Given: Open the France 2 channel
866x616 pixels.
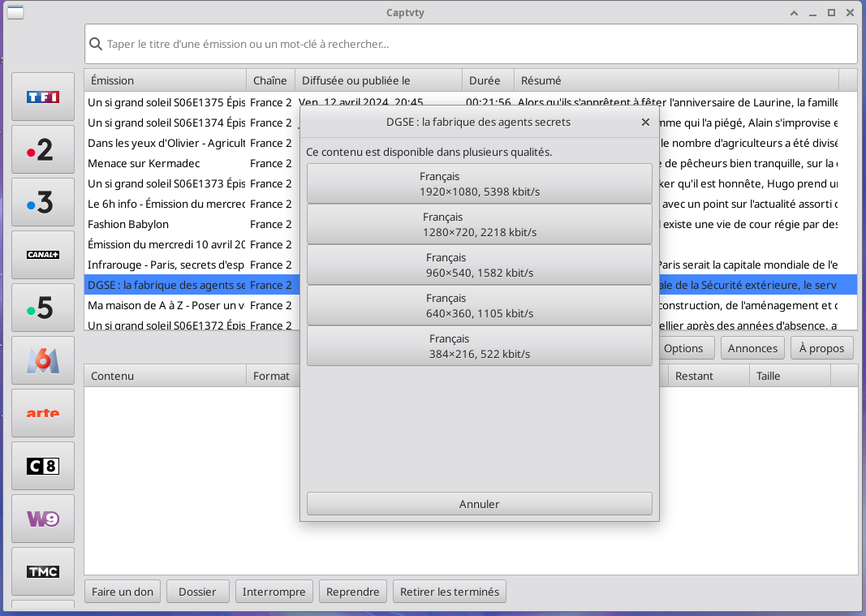Looking at the screenshot, I should click(43, 150).
